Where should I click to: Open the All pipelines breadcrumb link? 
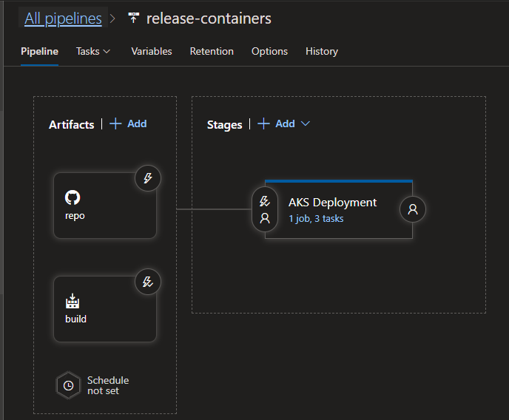click(x=63, y=18)
